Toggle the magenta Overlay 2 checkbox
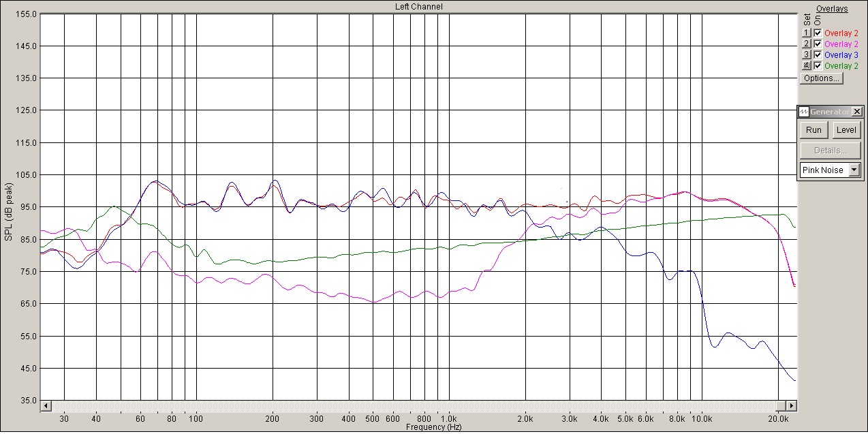The image size is (868, 434). (818, 44)
